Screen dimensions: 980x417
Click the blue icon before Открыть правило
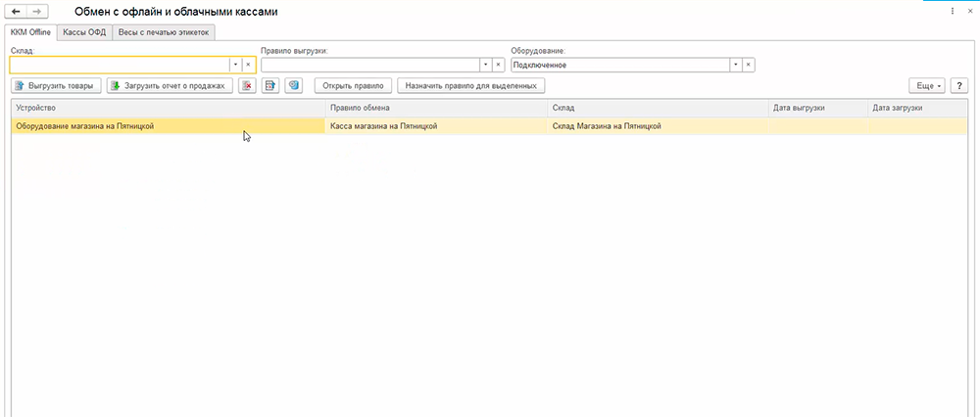[x=293, y=85]
